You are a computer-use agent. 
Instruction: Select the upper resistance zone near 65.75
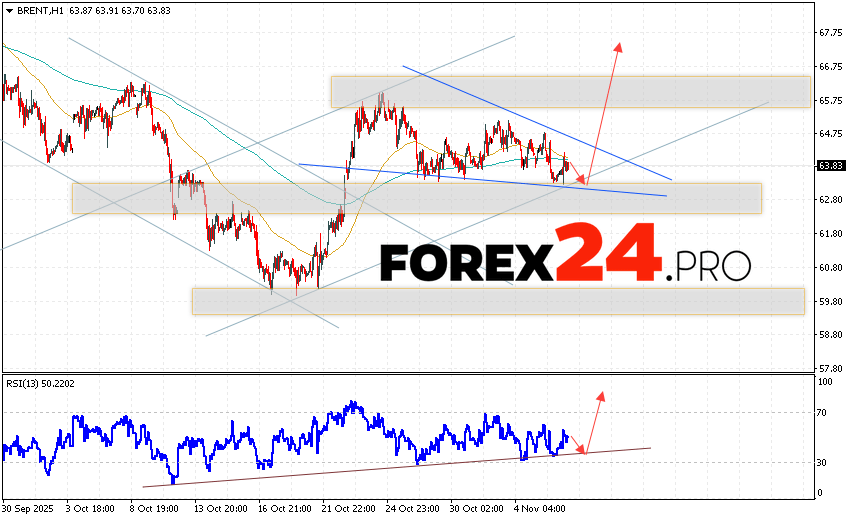[x=570, y=91]
